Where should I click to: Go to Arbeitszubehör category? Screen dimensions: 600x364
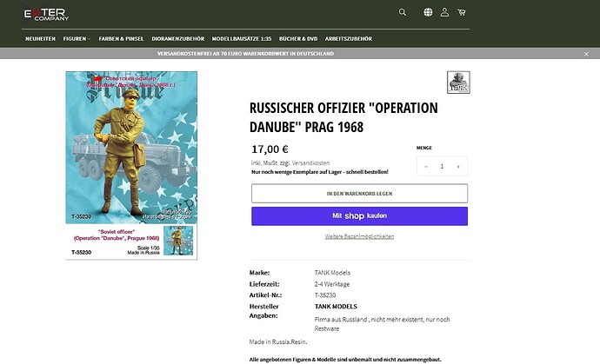point(348,38)
